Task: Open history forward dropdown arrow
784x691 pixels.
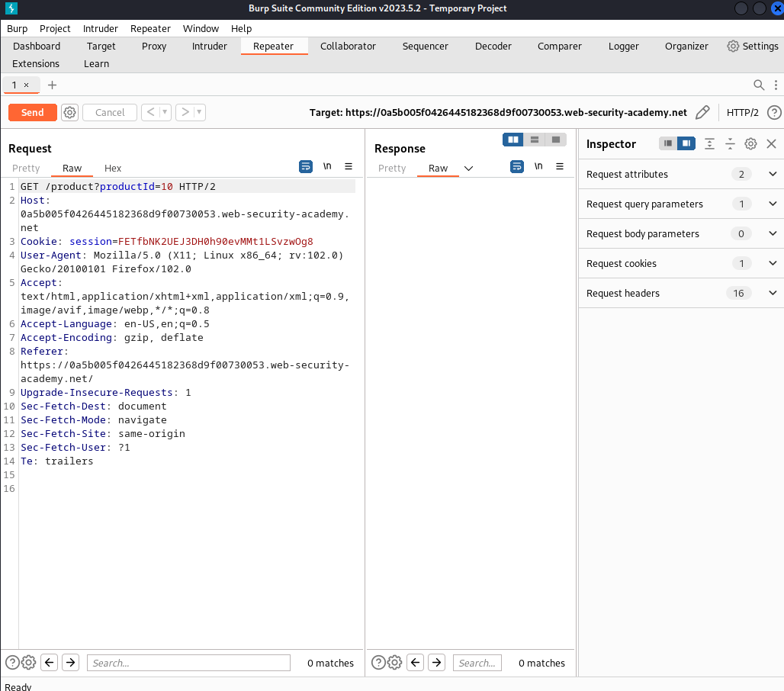Action: pos(199,113)
